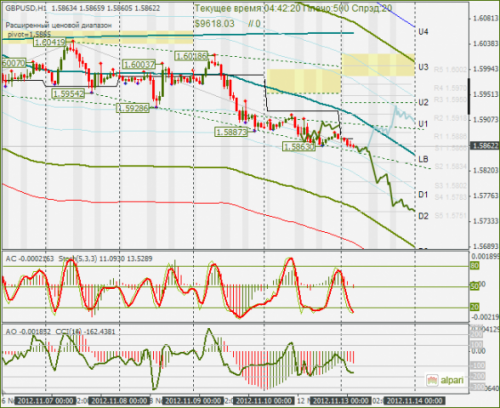Click the 1.59073 price axis value
The height and width of the screenshot is (408, 500).
(485, 119)
